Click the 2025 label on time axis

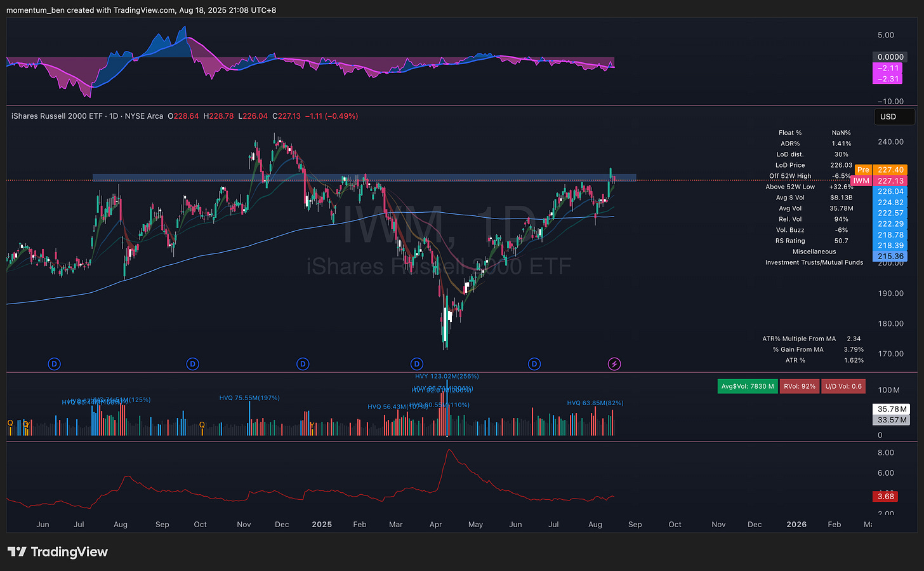click(322, 525)
